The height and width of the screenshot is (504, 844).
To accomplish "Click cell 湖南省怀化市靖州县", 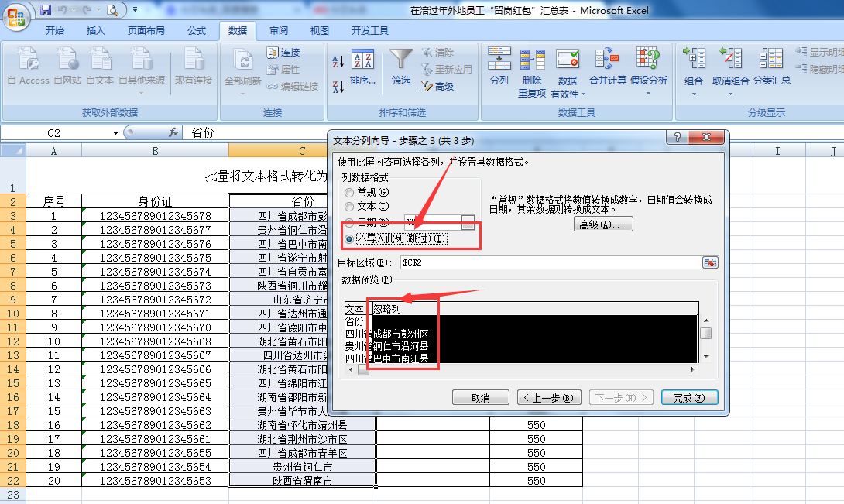I will point(302,425).
